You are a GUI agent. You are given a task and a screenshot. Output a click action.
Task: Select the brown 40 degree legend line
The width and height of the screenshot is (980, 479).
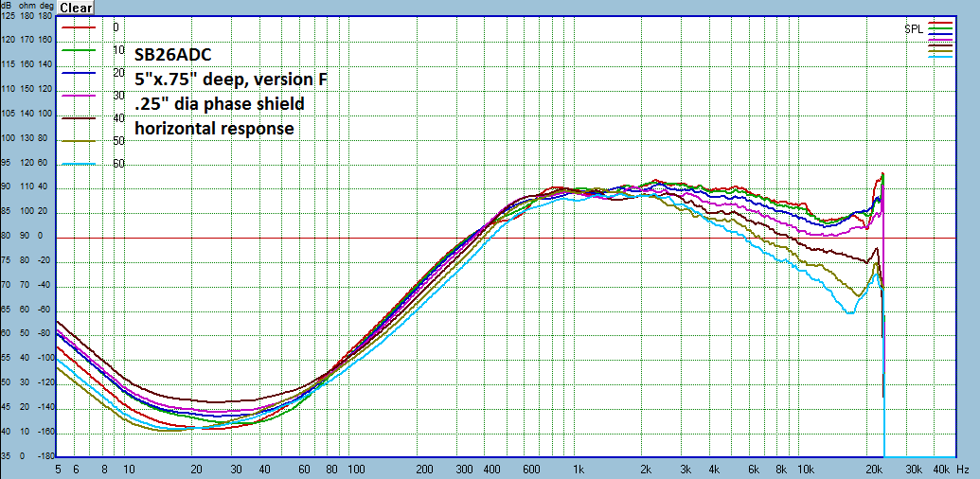click(79, 118)
